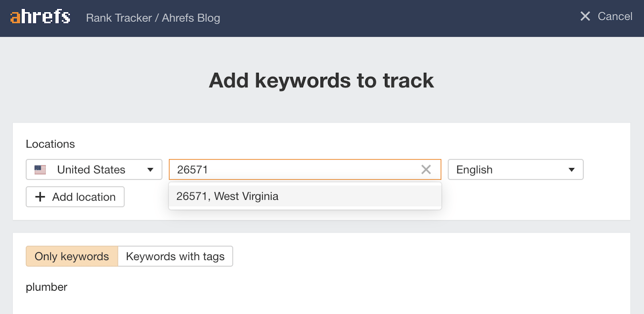Click the US flag icon in the location selector
Screen dimensions: 644x314
pyautogui.click(x=40, y=170)
